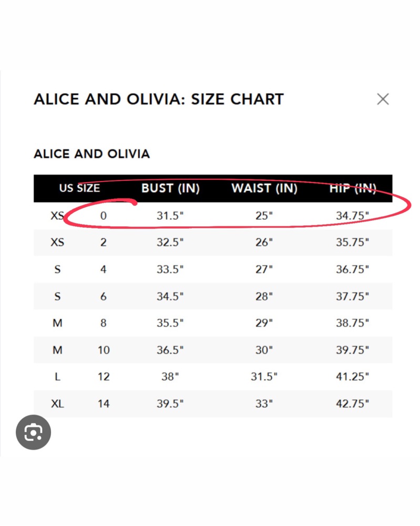Select the L size 12 row
Viewport: 420px width, 526px height.
[x=213, y=377]
